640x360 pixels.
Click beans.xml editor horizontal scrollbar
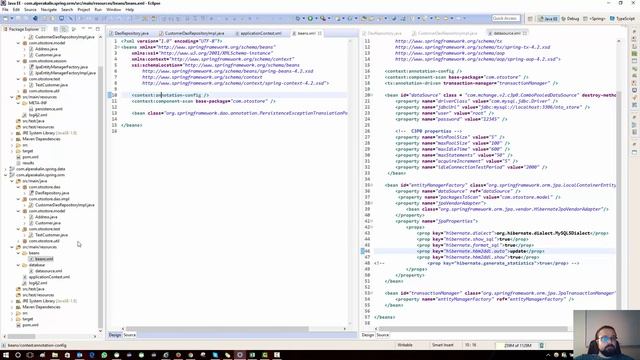click(217, 329)
